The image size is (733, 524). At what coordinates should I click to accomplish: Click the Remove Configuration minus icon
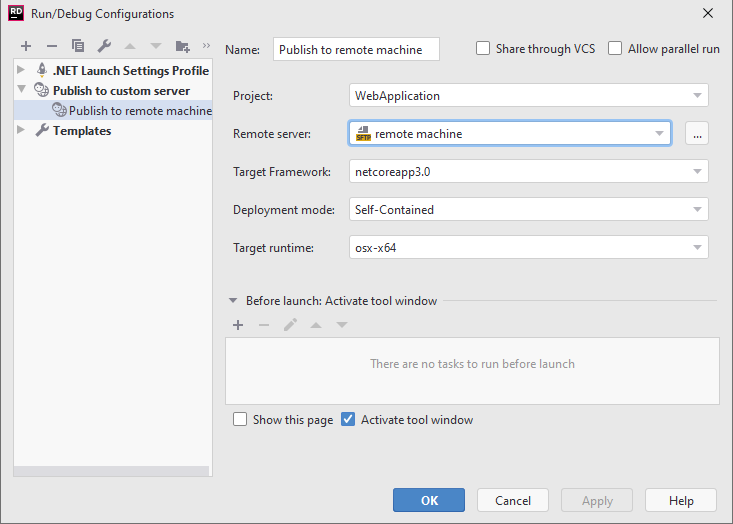[52, 46]
